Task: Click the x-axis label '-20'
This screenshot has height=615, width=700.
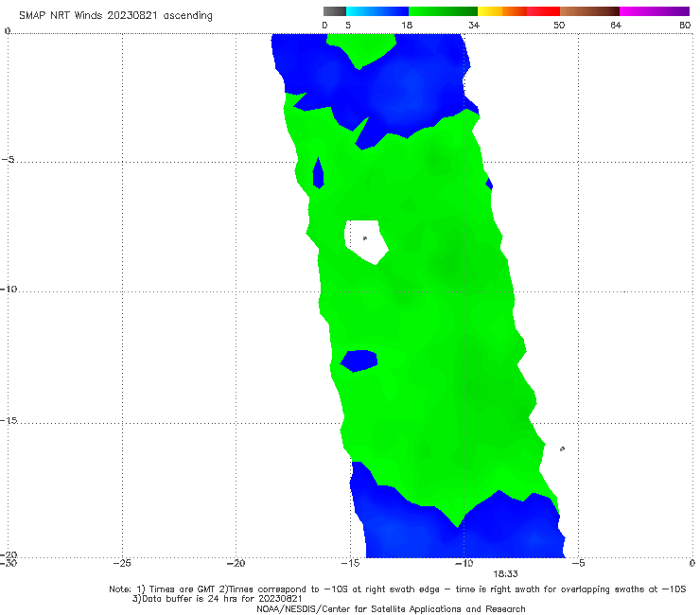Action: tap(236, 564)
